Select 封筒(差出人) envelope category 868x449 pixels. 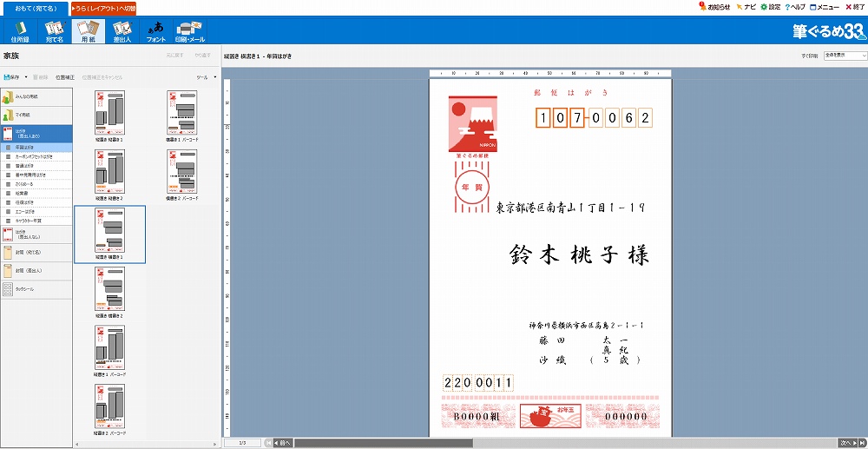(36, 271)
